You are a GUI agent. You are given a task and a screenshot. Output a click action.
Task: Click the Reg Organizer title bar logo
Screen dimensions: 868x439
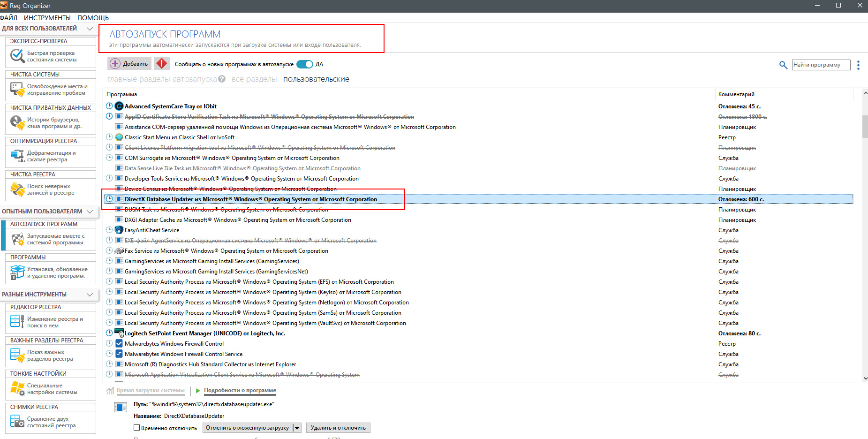point(4,6)
